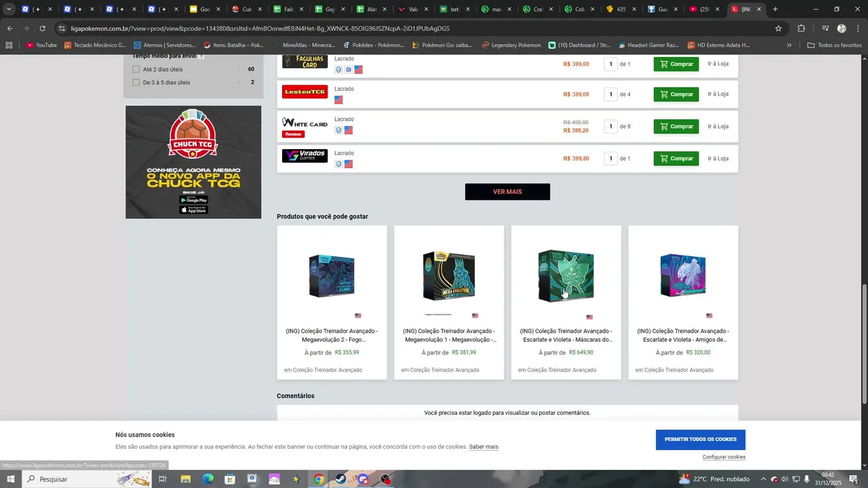Open Megaevolução 1 product thumbnail
Viewport: 868px width, 488px height.
click(x=449, y=276)
